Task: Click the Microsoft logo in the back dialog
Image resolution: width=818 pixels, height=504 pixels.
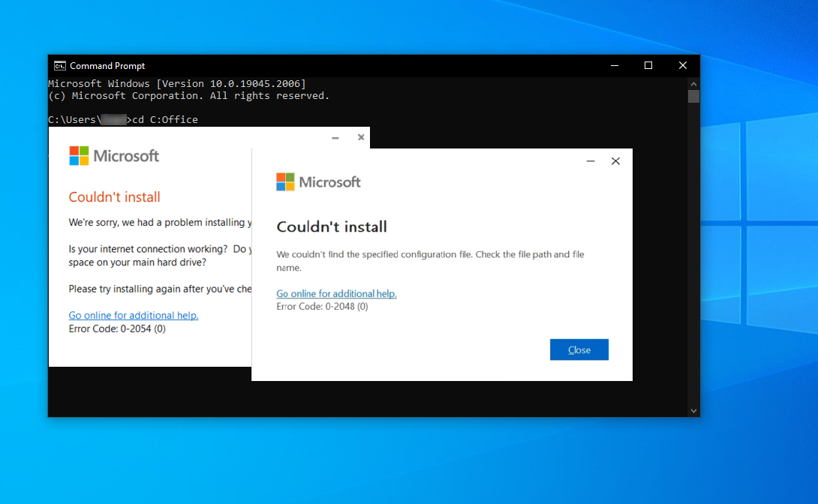Action: [114, 156]
